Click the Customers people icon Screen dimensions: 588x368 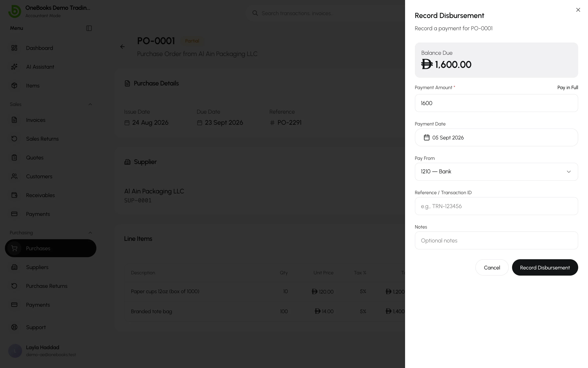click(x=14, y=176)
